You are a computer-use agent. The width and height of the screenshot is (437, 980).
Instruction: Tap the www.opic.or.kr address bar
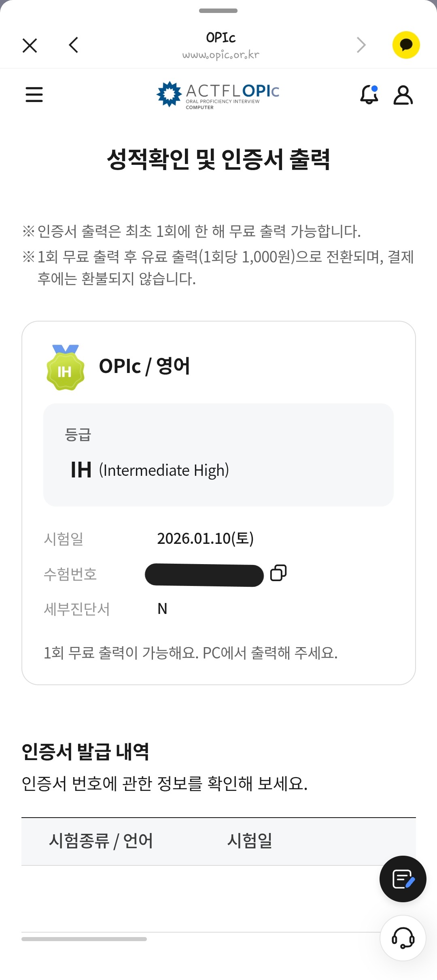[x=221, y=55]
